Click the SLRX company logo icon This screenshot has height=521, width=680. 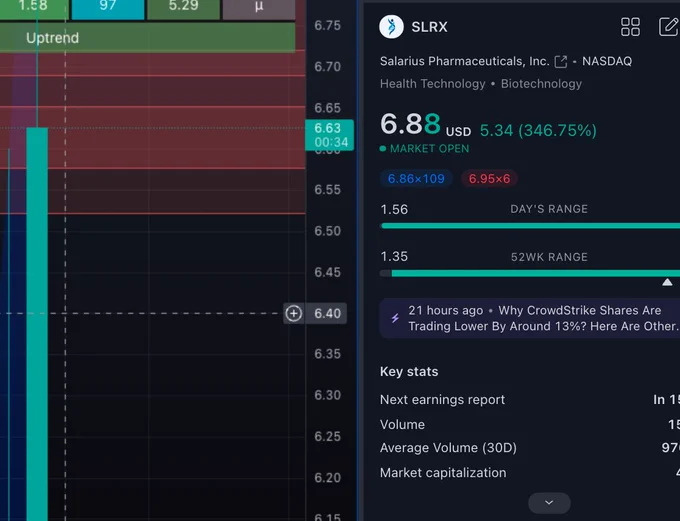pos(391,27)
